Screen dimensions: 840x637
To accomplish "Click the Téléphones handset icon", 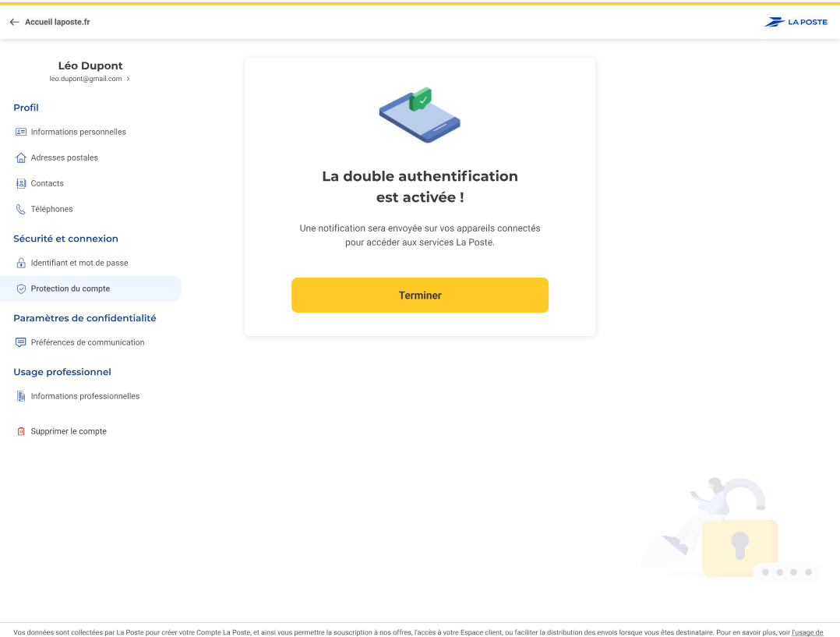I will click(x=21, y=209).
